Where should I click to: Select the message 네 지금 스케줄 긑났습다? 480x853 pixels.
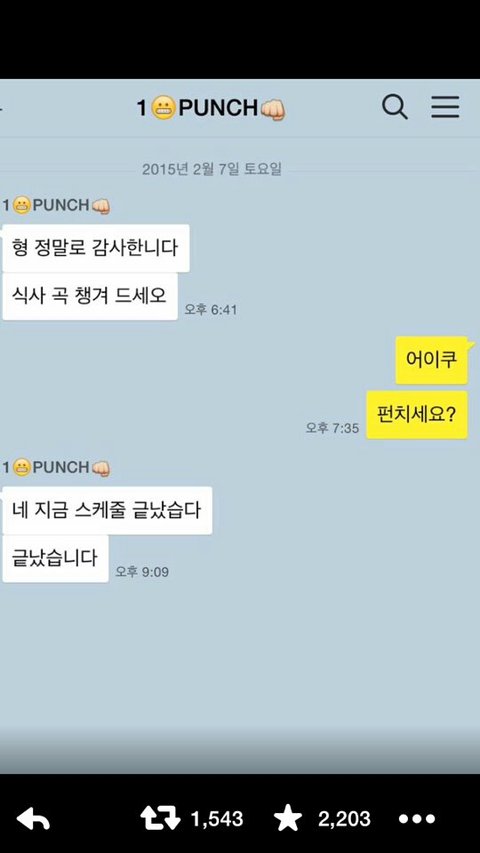point(107,510)
